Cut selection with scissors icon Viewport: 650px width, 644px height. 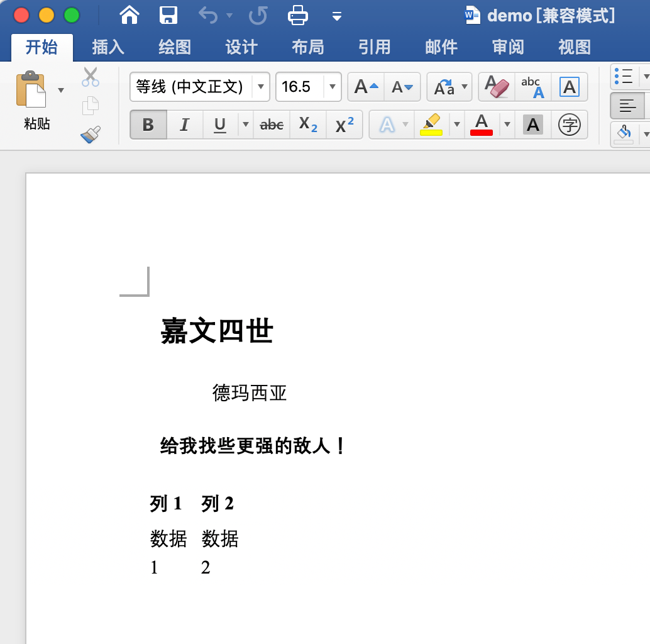[91, 77]
